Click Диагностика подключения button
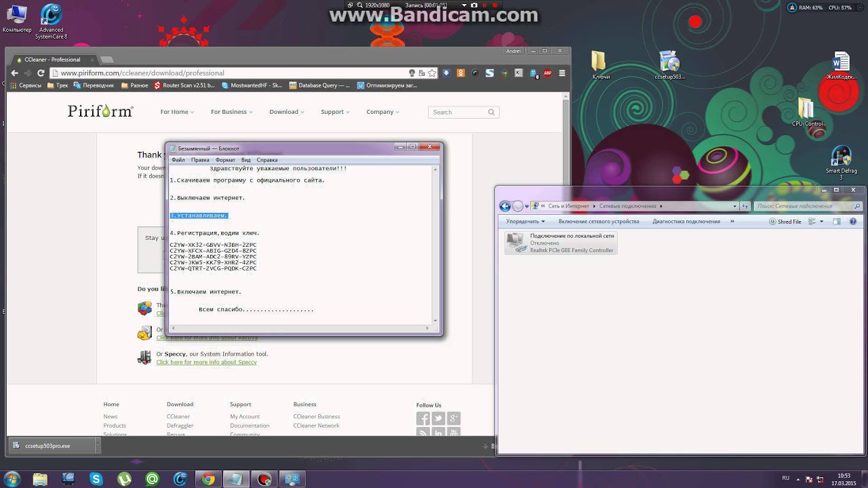Screen dimensions: 868x488 tap(686, 222)
